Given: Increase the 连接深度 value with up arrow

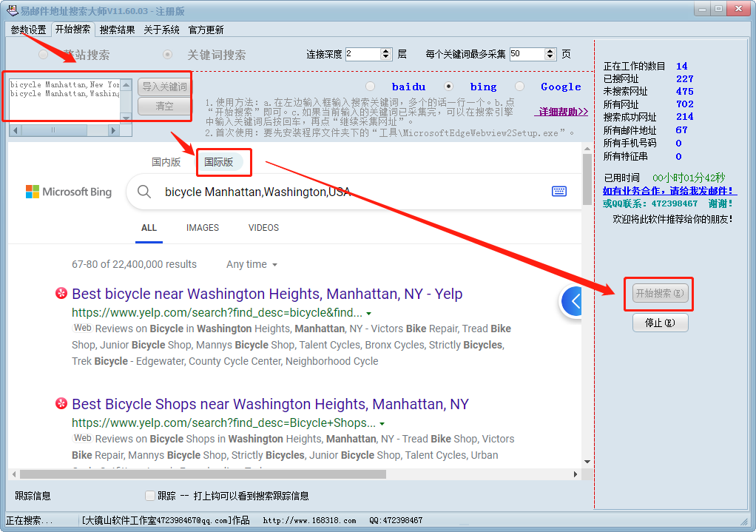Looking at the screenshot, I should tap(385, 51).
